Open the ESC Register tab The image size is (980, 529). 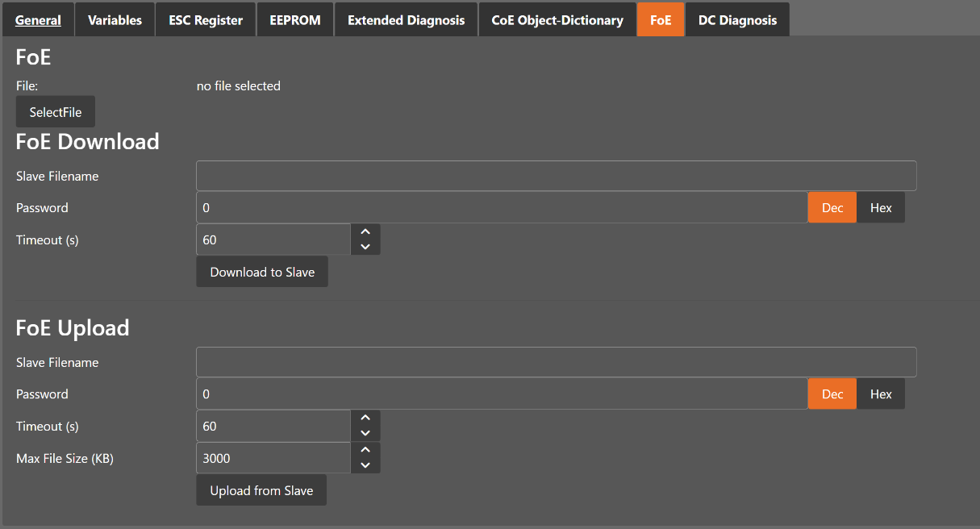click(x=206, y=20)
